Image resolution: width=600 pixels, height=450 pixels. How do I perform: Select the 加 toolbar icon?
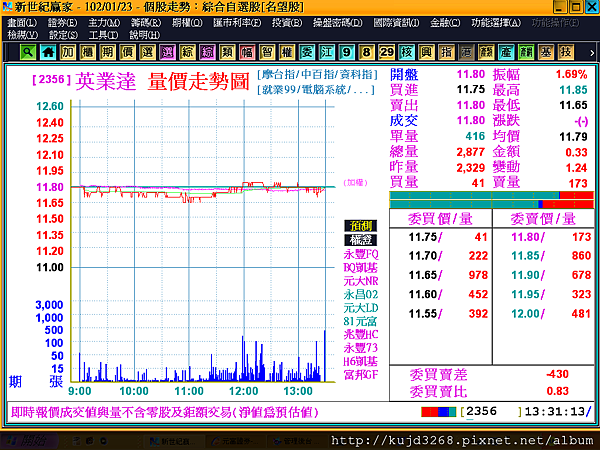(68, 52)
